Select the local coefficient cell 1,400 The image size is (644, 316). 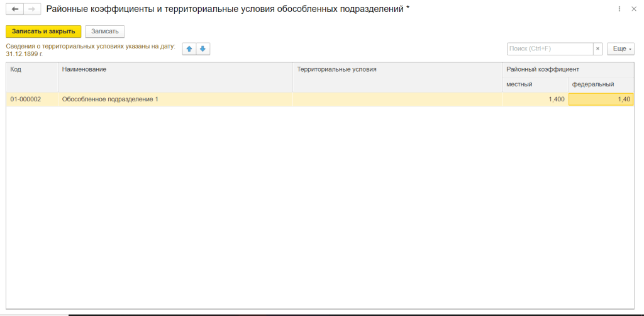[535, 99]
